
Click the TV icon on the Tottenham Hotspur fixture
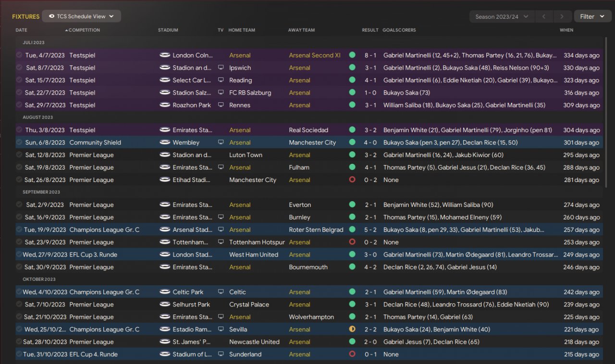(x=221, y=242)
